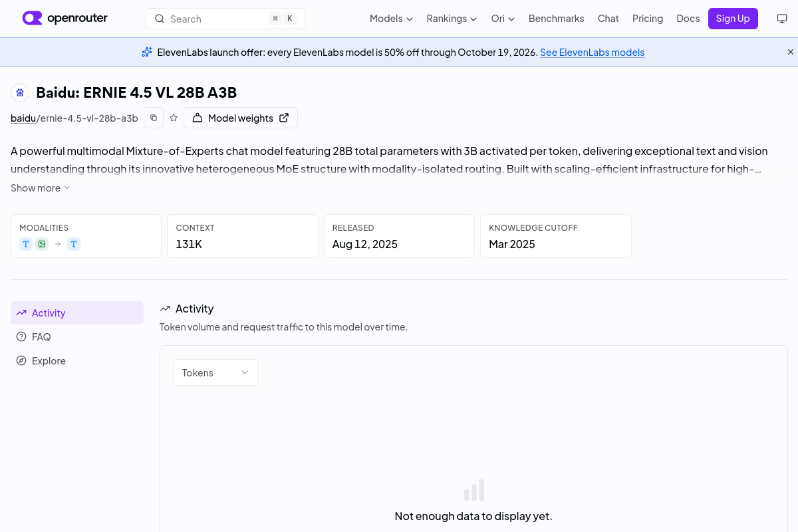Click the Activity heading trend icon
This screenshot has width=798, height=532.
(165, 309)
